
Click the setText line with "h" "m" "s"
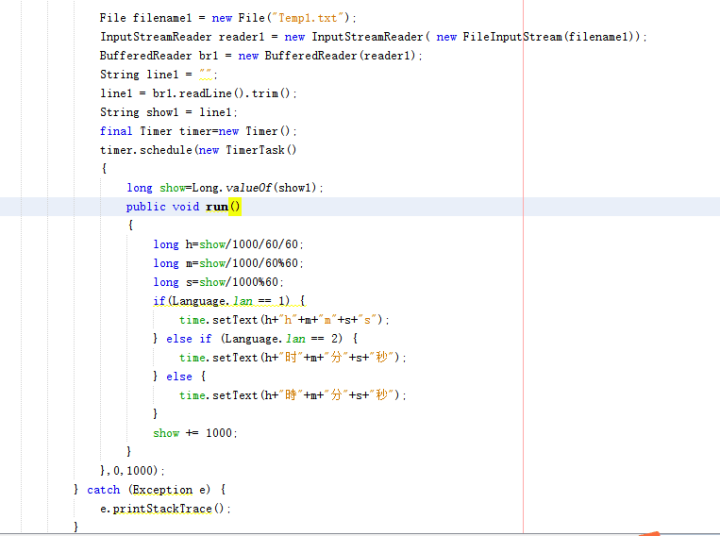[284, 320]
